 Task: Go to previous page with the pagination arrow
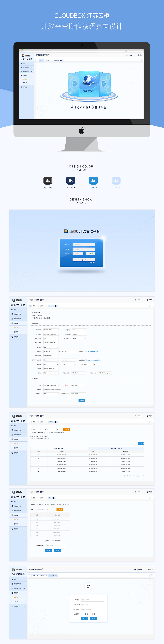127,476
